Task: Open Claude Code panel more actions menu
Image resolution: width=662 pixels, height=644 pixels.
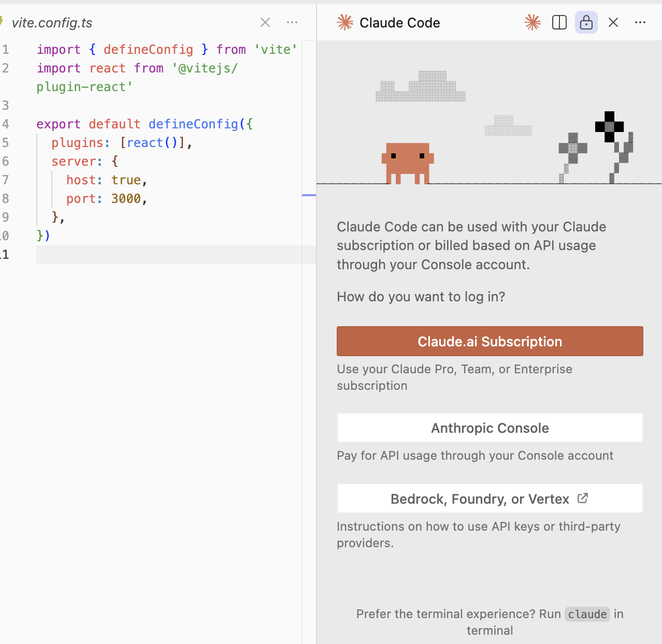Action: [x=640, y=22]
